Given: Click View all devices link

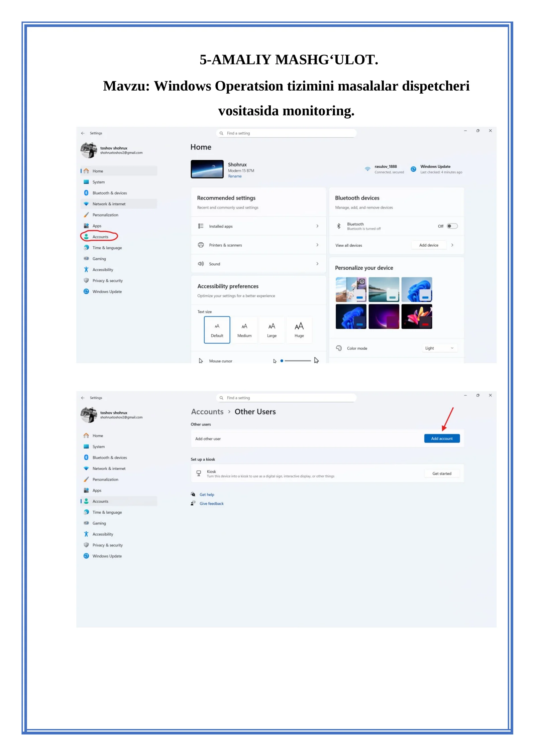Looking at the screenshot, I should coord(349,245).
